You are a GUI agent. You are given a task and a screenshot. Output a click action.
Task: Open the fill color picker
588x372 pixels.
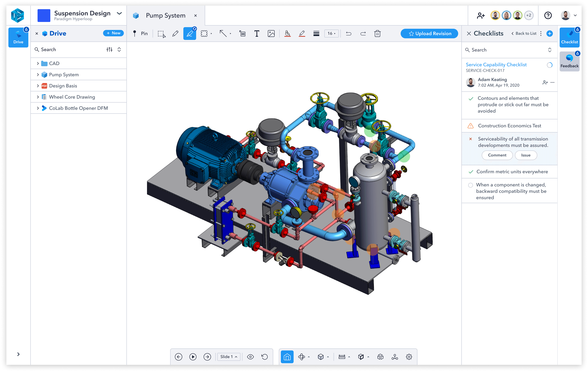(x=287, y=33)
